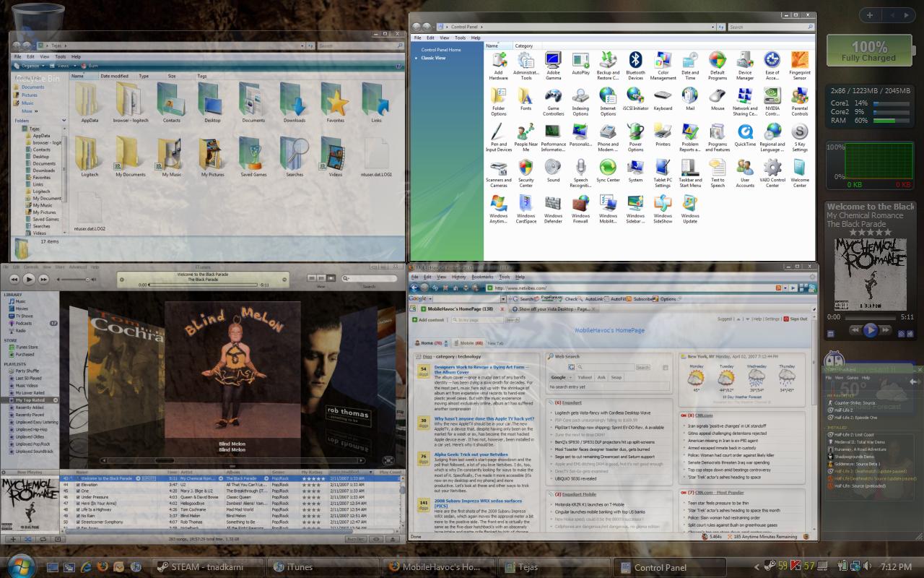This screenshot has width=924, height=578.
Task: Open View menu in Tejas explorer
Action: (x=45, y=56)
